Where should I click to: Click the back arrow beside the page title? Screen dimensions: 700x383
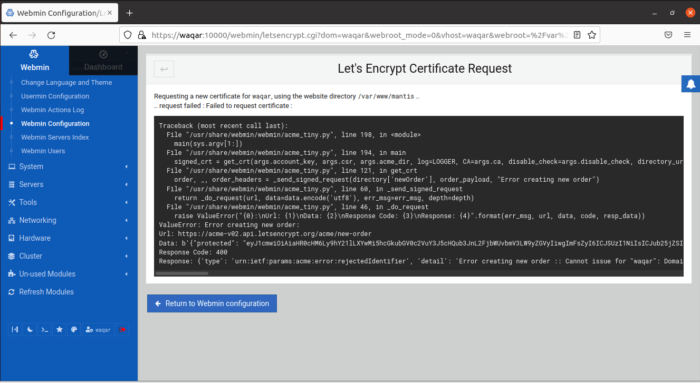(164, 69)
